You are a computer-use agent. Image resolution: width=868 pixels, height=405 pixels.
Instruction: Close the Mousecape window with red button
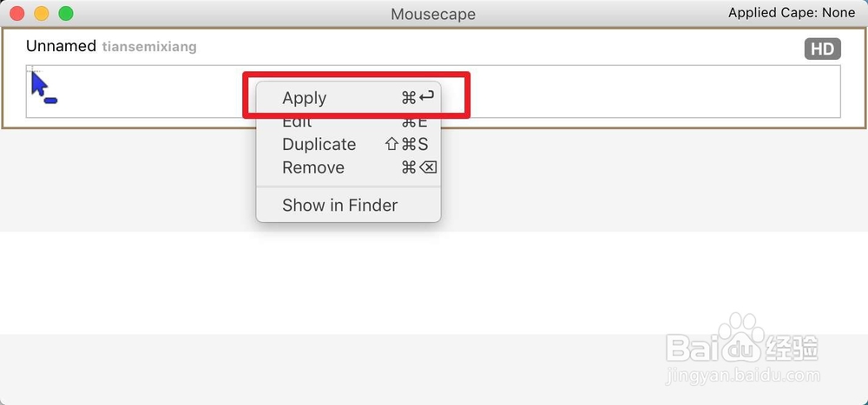[17, 13]
